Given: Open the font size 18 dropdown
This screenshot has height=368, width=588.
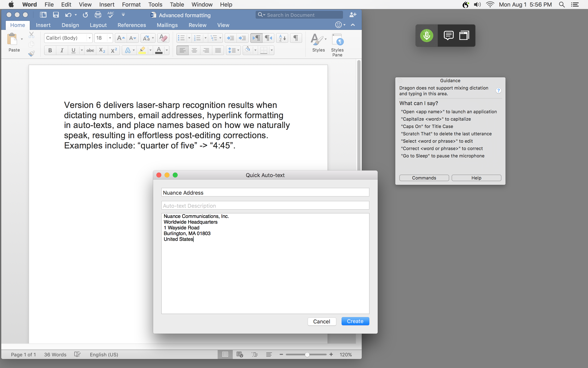Looking at the screenshot, I should [110, 38].
